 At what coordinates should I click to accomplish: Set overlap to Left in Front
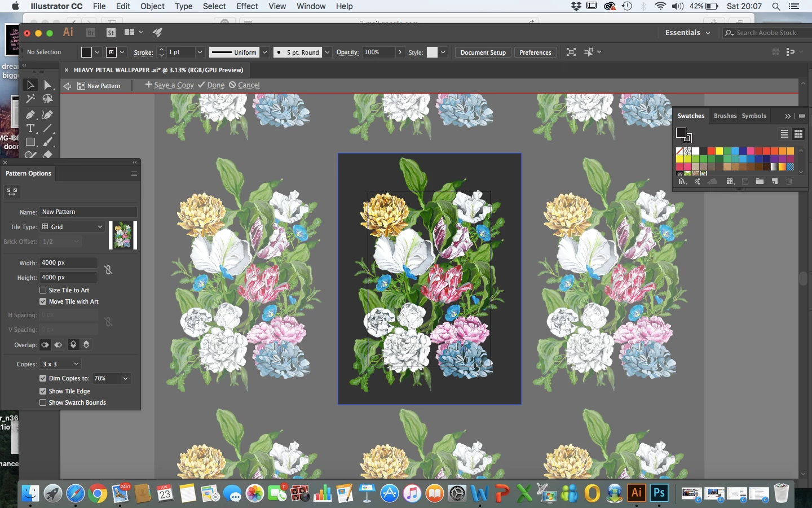(x=45, y=345)
